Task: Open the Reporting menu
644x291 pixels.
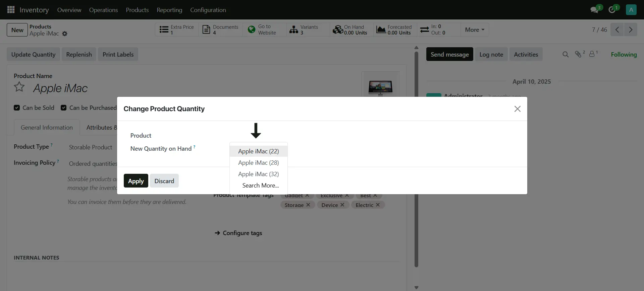Action: (169, 10)
